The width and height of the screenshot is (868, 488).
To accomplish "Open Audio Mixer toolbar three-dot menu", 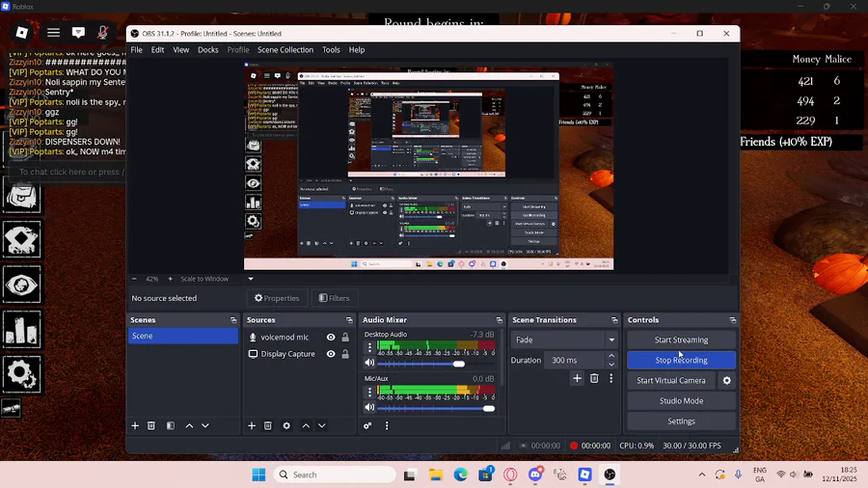I will point(387,425).
